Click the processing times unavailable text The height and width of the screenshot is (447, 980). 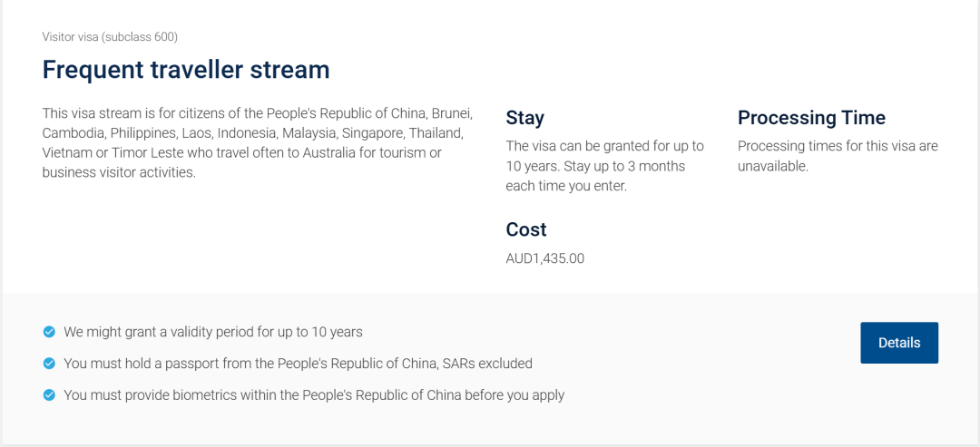[838, 156]
